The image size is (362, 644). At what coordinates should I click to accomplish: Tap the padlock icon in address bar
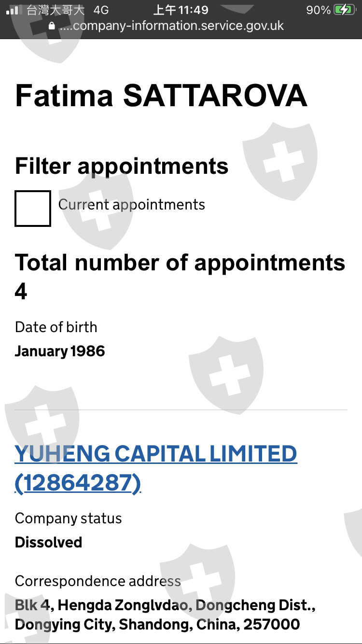(52, 26)
